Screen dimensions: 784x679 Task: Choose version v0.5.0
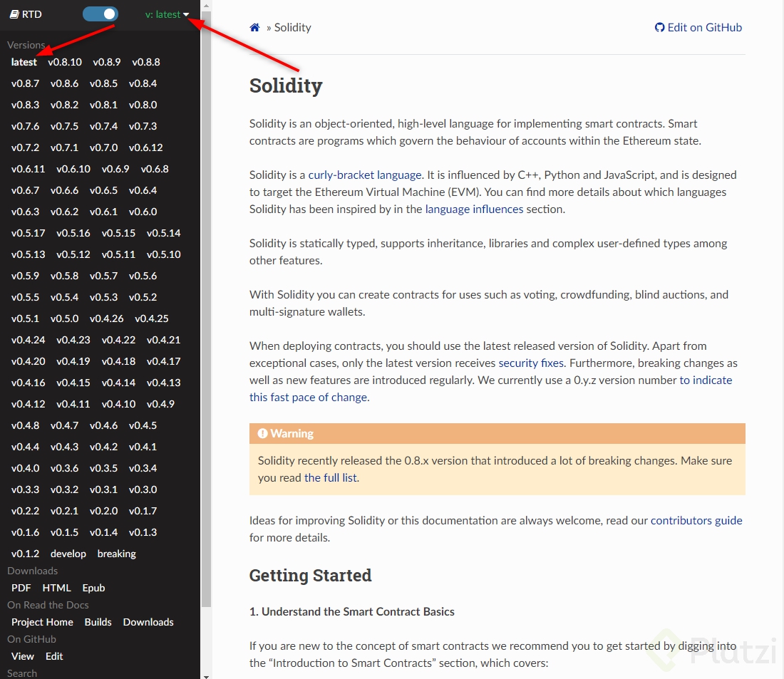64,318
